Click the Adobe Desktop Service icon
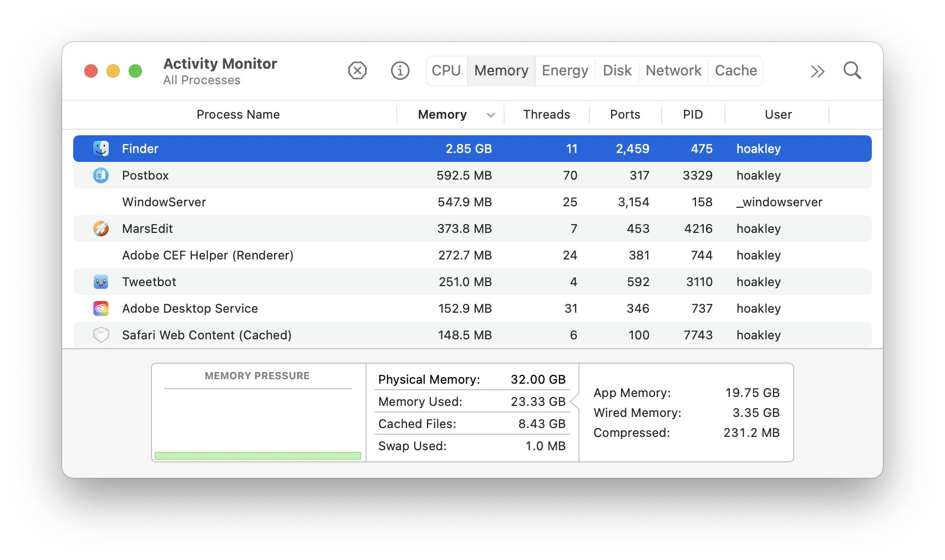945x560 pixels. tap(101, 308)
